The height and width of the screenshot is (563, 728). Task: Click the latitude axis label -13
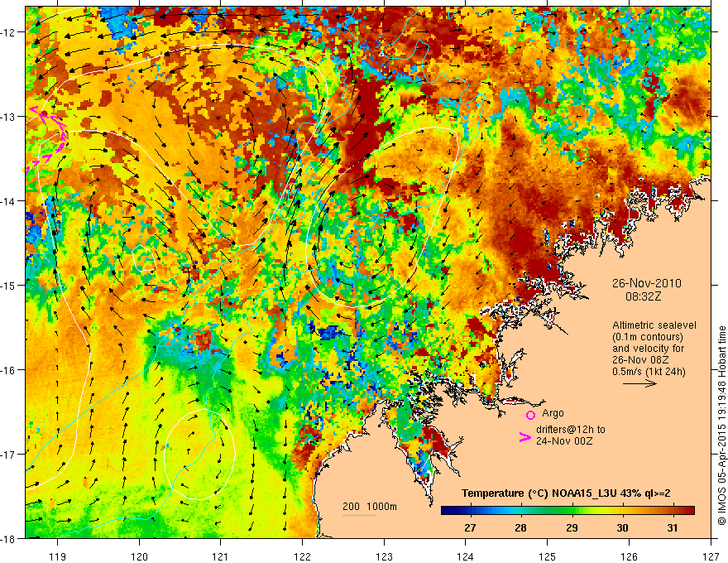click(x=9, y=117)
